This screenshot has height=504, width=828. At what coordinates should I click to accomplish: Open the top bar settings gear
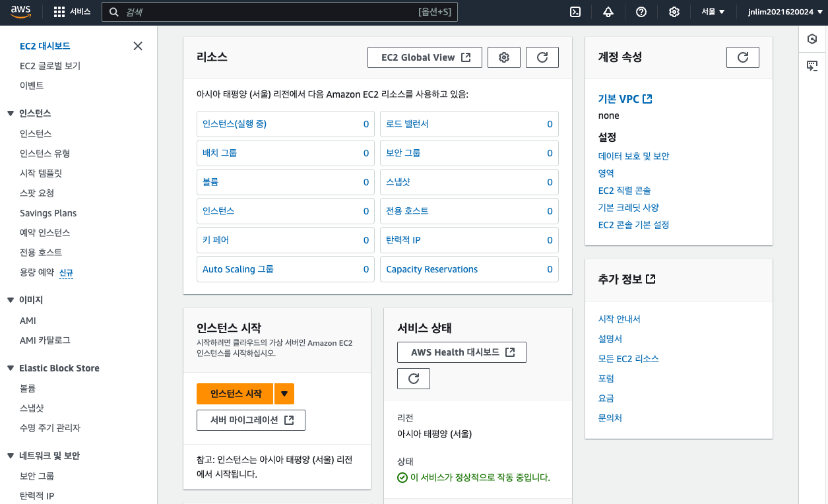pos(674,12)
